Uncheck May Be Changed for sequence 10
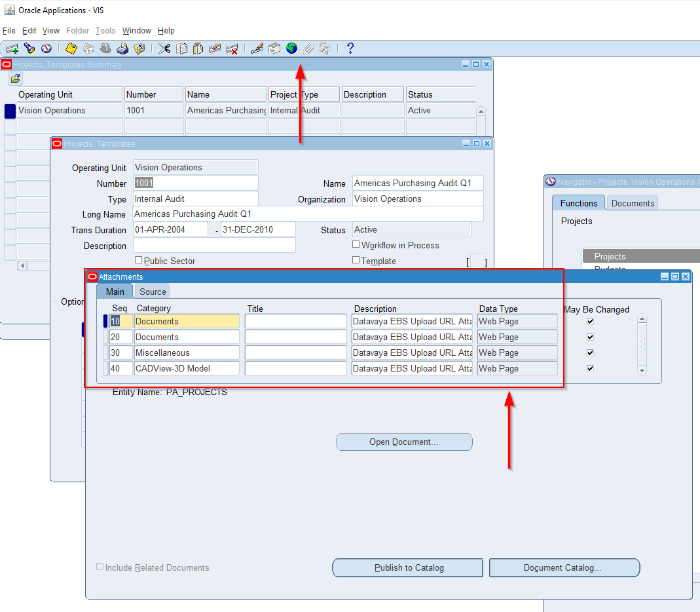This screenshot has width=700, height=612. click(590, 321)
